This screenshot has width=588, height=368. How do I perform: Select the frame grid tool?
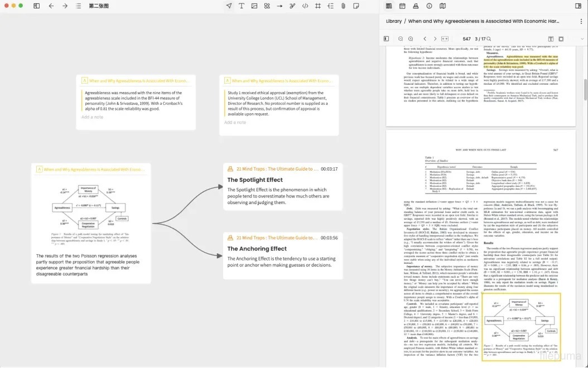pyautogui.click(x=318, y=6)
